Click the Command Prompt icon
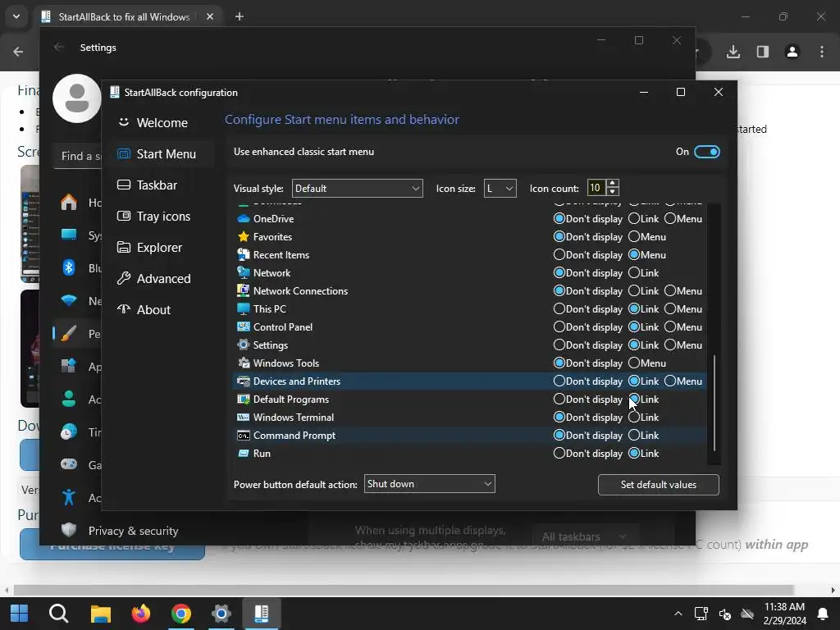Screen dimensions: 840x630 [243, 436]
